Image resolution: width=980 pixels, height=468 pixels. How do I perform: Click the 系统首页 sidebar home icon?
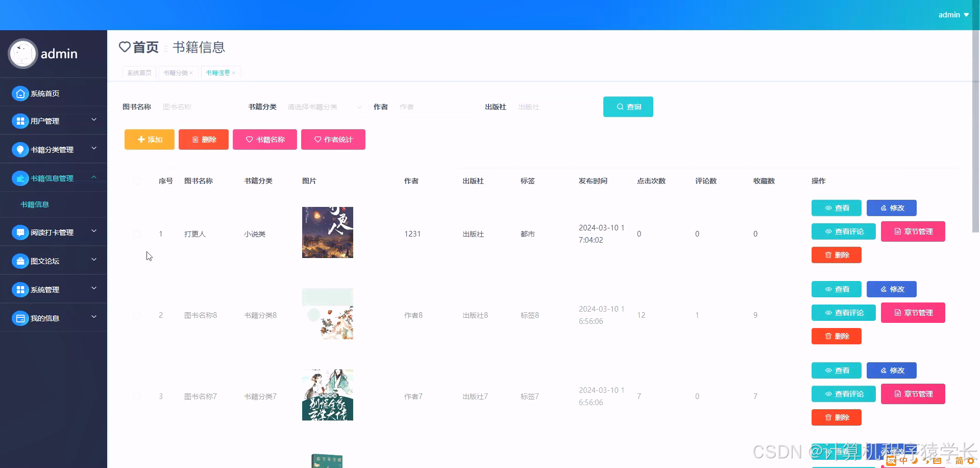click(x=20, y=93)
